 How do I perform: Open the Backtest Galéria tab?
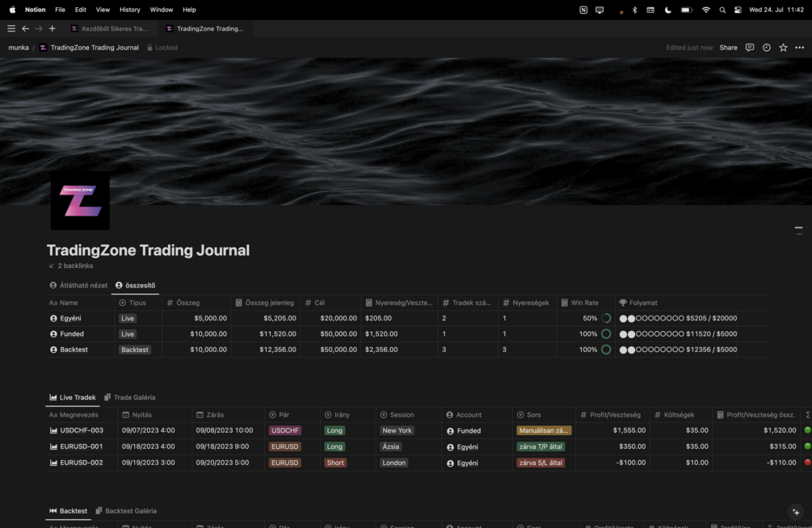(126, 511)
